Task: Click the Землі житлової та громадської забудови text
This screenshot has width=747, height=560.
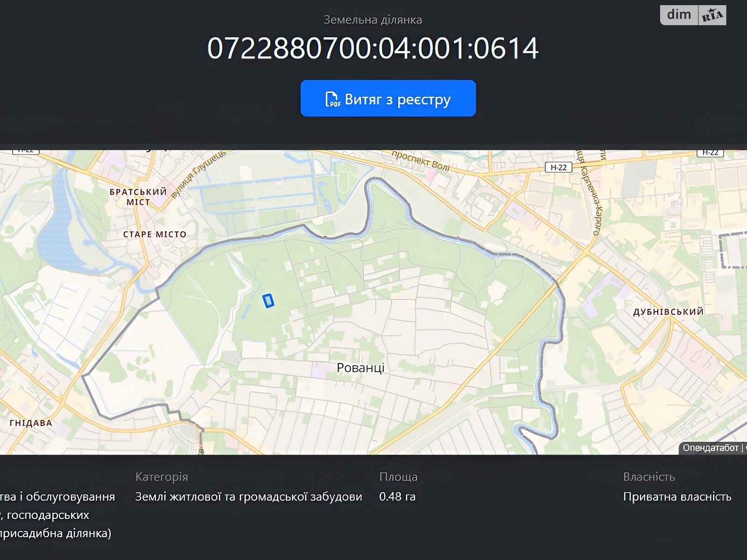Action: tap(248, 497)
